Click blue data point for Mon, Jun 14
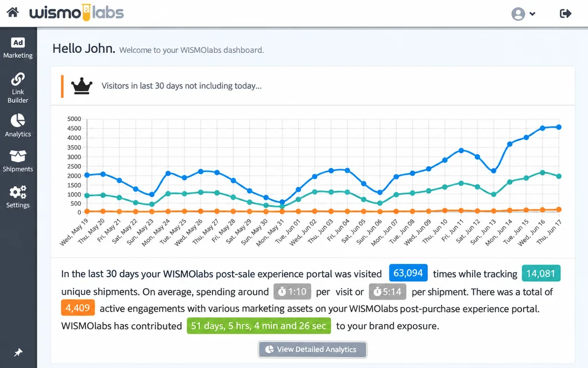The image size is (588, 368). point(510,144)
